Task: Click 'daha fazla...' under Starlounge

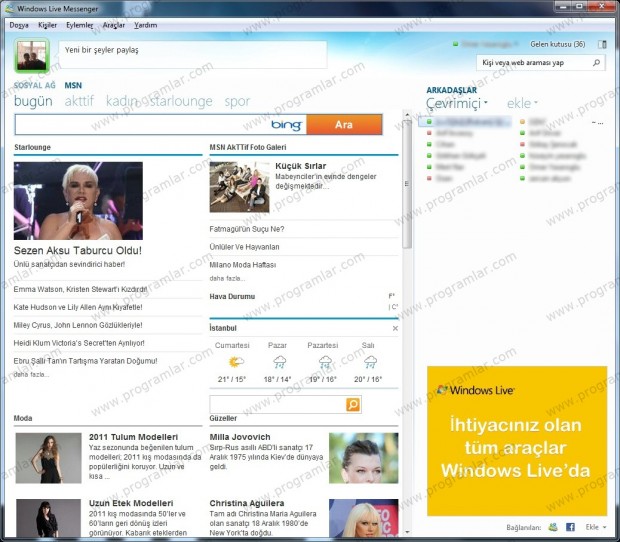Action: coord(31,374)
